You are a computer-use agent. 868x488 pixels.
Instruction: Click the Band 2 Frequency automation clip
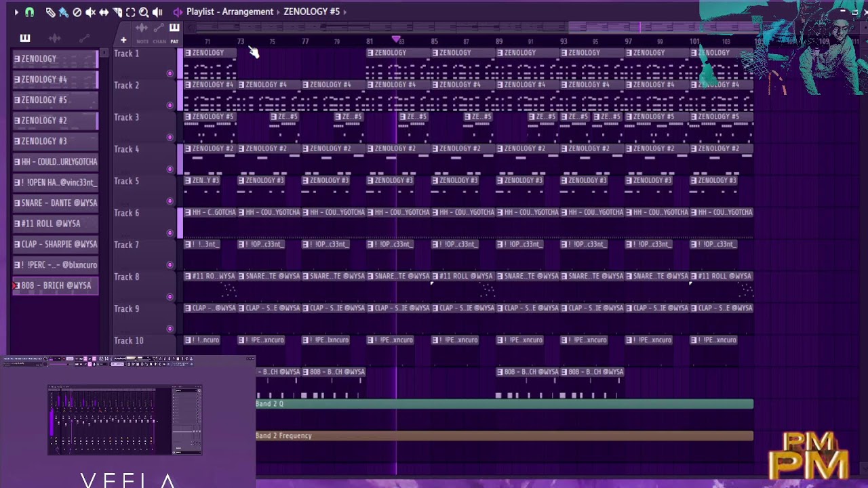point(504,436)
